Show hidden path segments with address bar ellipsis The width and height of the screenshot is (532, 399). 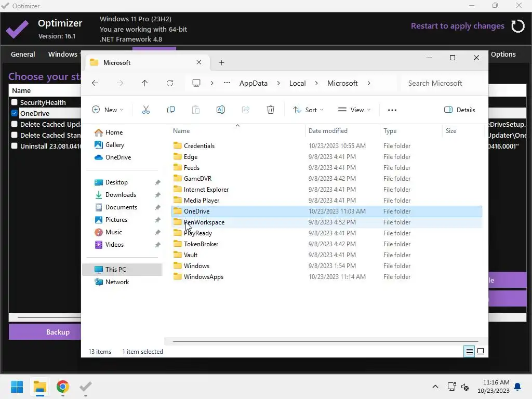pos(227,83)
